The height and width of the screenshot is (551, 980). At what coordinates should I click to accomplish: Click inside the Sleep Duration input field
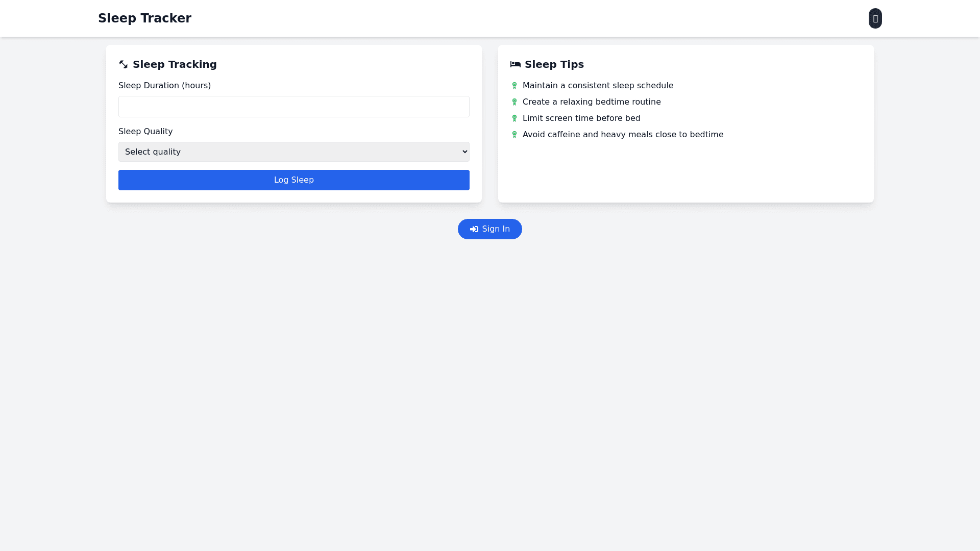293,107
